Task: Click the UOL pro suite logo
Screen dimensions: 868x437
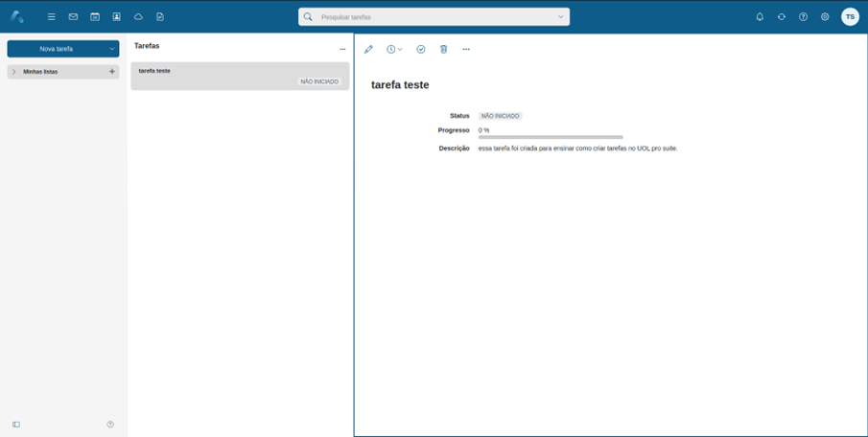Action: click(16, 16)
